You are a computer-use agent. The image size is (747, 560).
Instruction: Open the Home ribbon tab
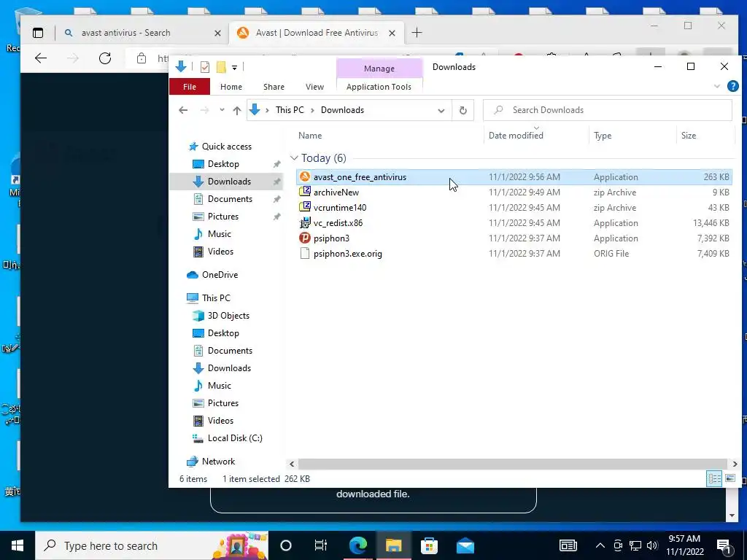(x=231, y=87)
